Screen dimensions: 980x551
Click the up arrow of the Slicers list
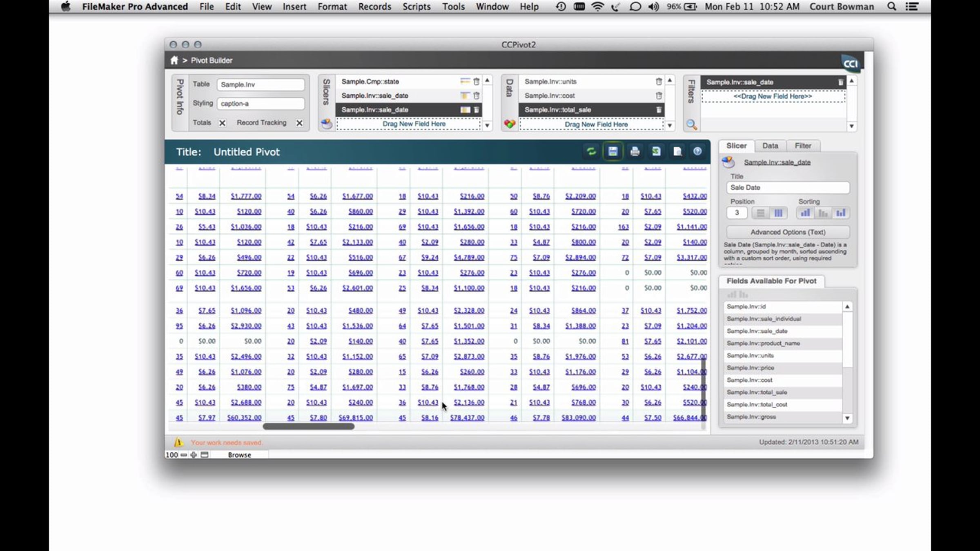click(x=487, y=80)
